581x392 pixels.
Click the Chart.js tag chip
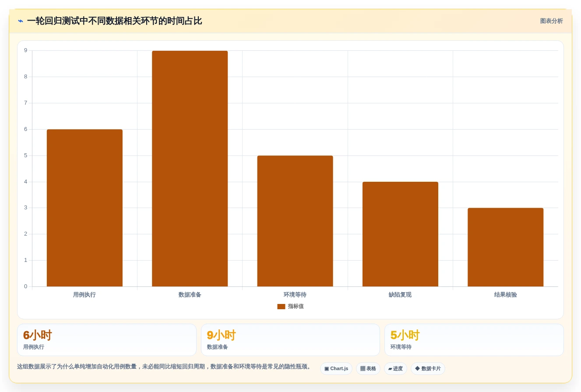pos(336,369)
